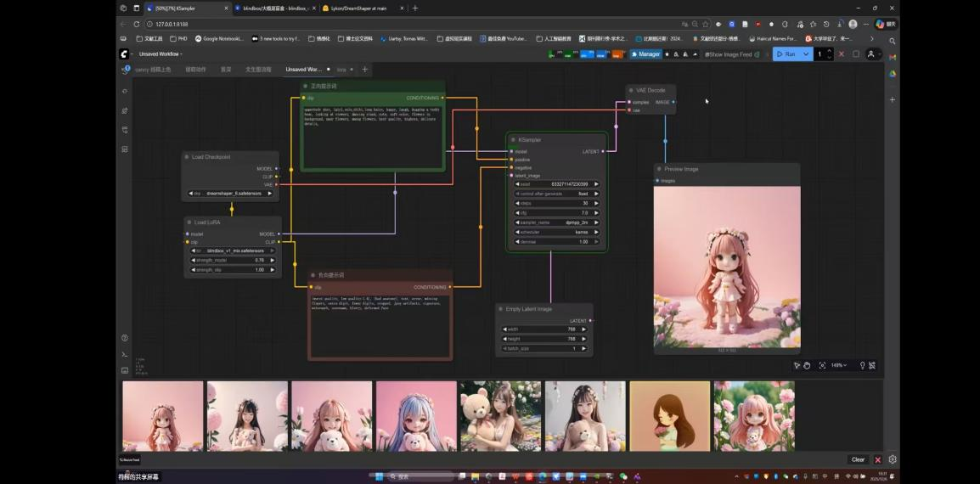
Task: Toggle the bottom console panel icon
Action: click(125, 354)
